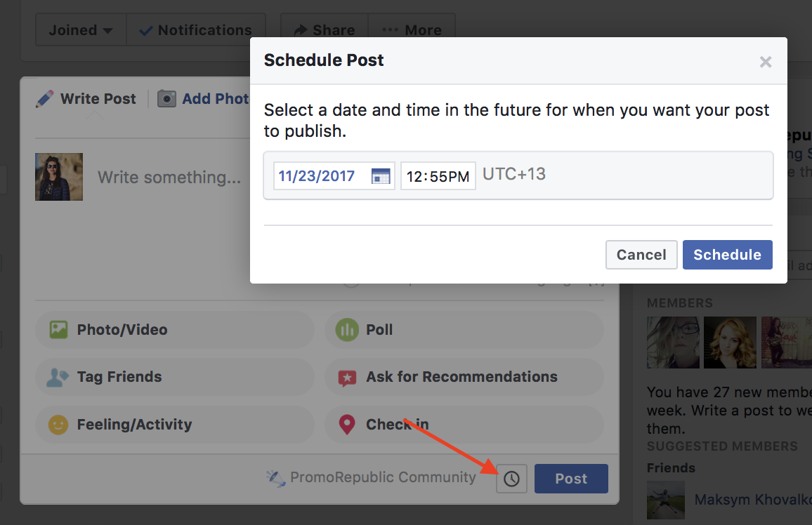Open Tag Friends option
The width and height of the screenshot is (812, 525).
click(174, 377)
